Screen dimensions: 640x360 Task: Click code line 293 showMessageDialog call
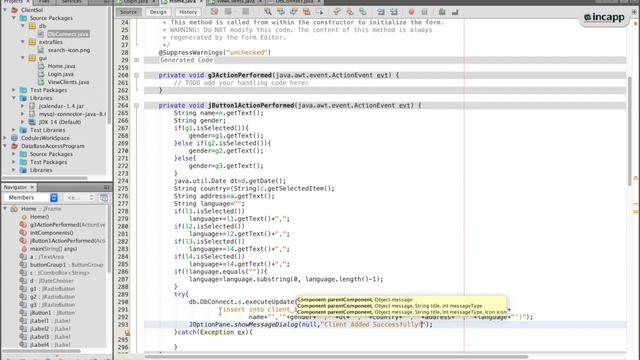310,324
